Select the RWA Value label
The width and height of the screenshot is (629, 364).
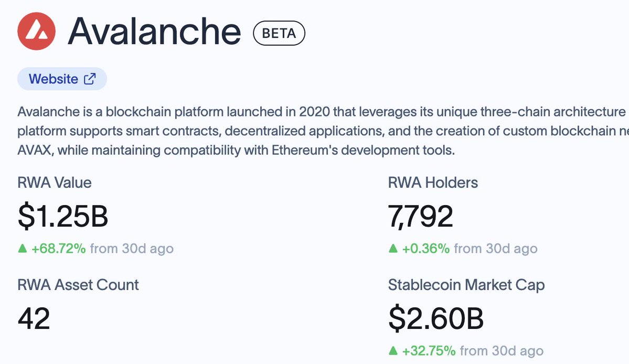tap(54, 183)
